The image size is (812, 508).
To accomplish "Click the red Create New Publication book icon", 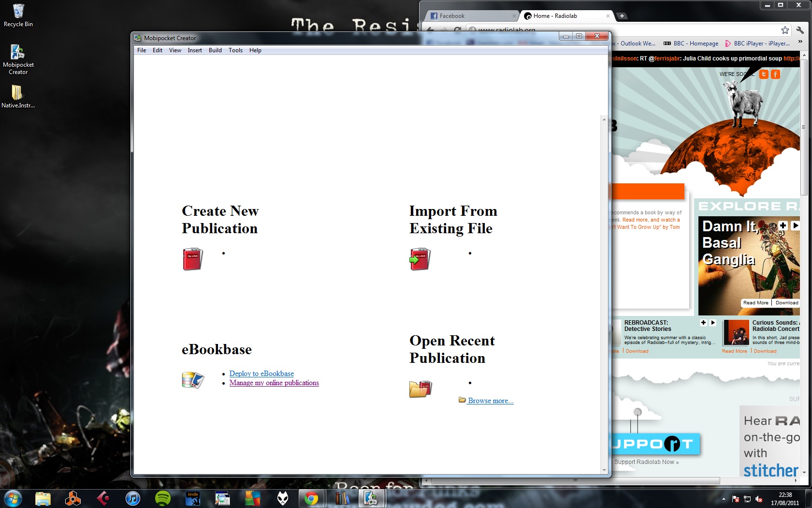I will pyautogui.click(x=192, y=259).
